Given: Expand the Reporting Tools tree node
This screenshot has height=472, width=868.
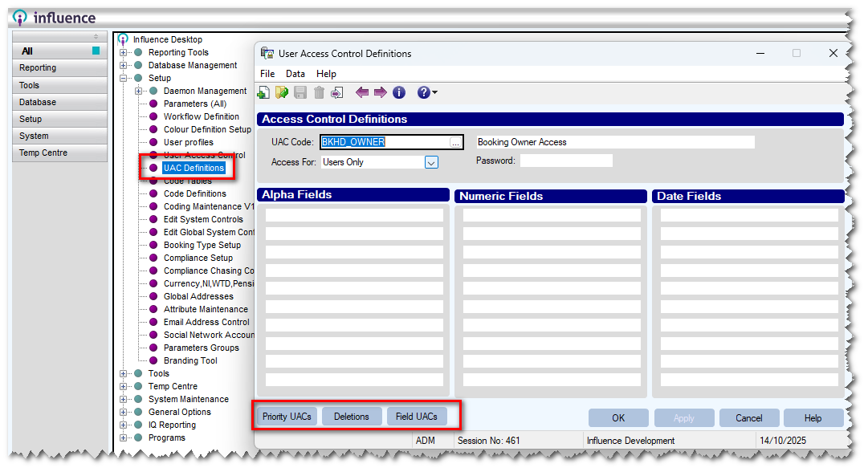Looking at the screenshot, I should coord(124,52).
